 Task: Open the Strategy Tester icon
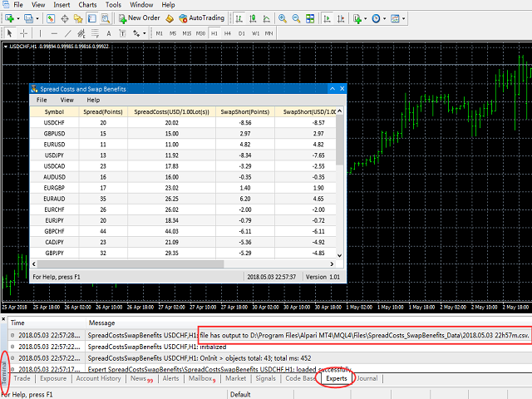tap(106, 18)
